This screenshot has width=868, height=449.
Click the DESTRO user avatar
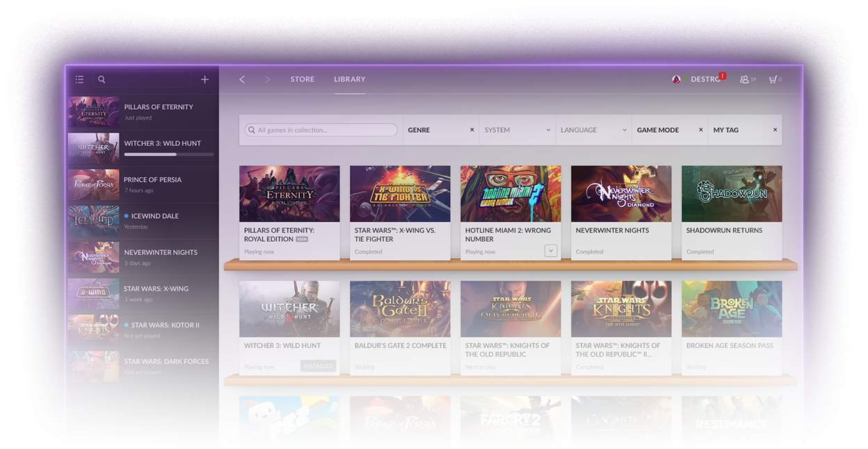click(675, 79)
